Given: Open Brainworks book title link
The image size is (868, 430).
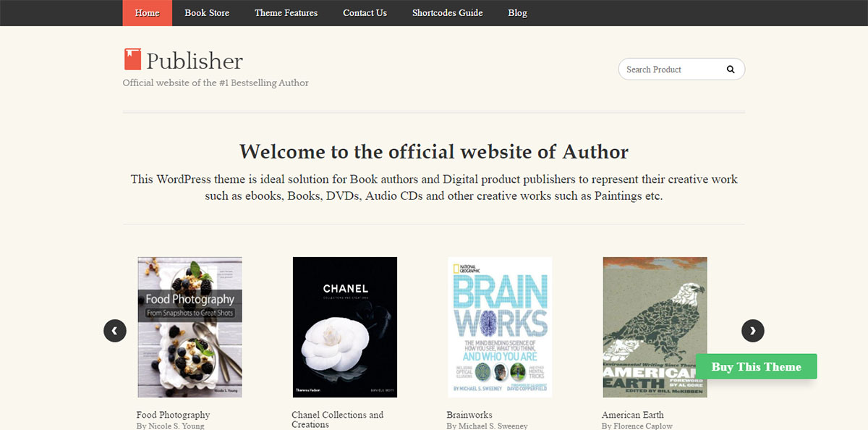Looking at the screenshot, I should pyautogui.click(x=469, y=415).
